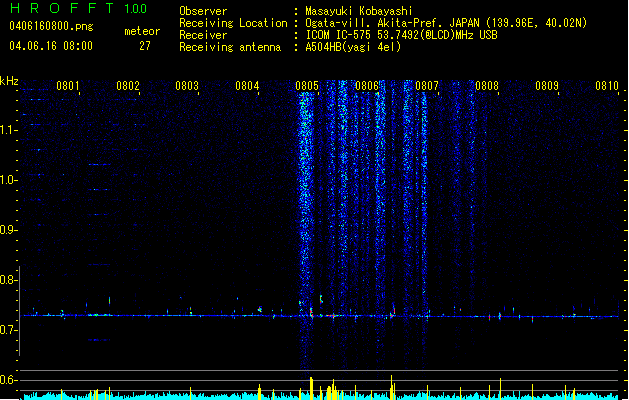Click the HROFFT 1.0.0 title text
This screenshot has width=629, height=400.
point(78,8)
